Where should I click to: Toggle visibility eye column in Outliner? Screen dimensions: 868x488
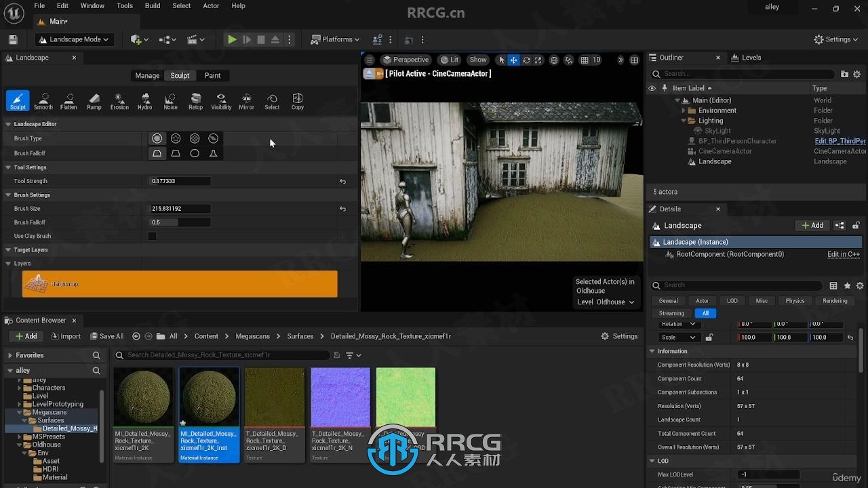point(652,88)
